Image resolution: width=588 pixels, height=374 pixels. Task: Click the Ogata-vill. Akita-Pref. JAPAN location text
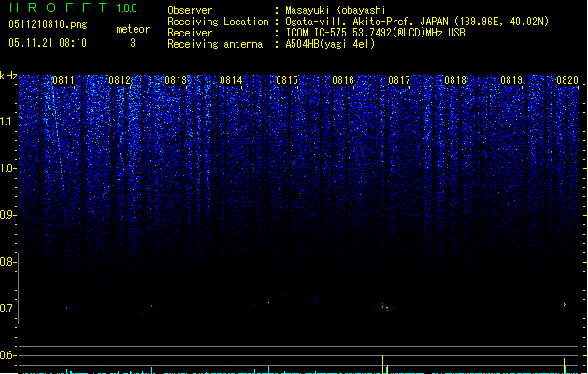click(417, 22)
